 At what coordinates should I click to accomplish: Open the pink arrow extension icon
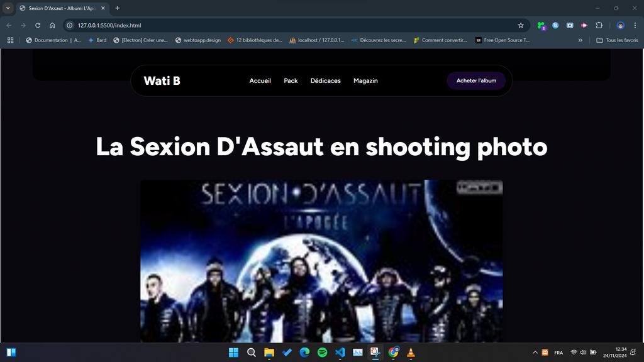click(x=584, y=25)
